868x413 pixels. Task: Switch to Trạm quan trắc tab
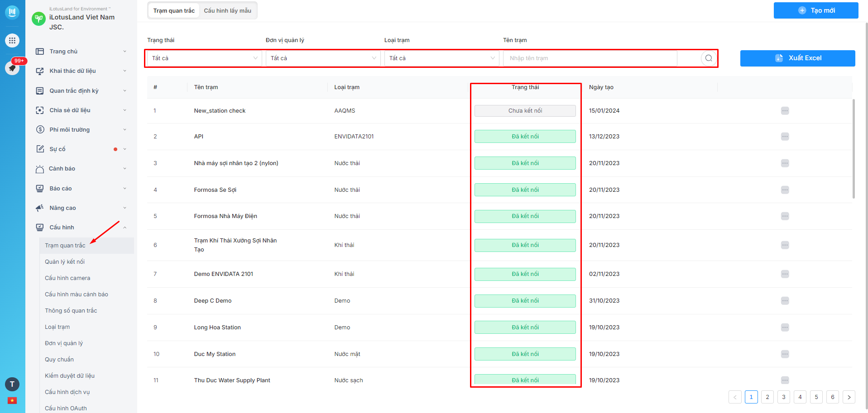174,10
